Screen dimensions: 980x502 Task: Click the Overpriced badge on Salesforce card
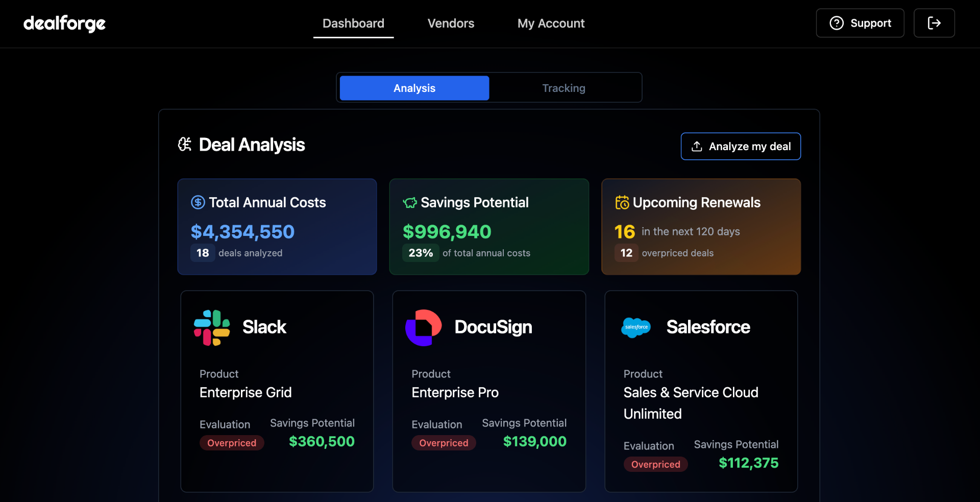coord(655,464)
